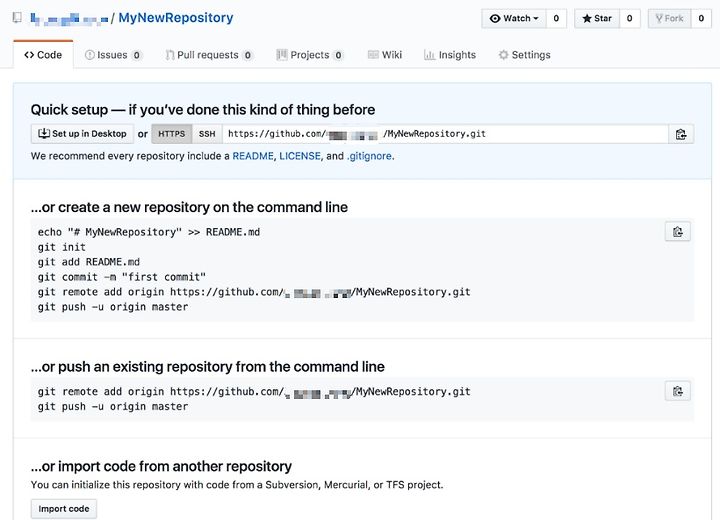Screen dimensions: 720x520
Task: Copy the push existing repository commands
Action: (x=678, y=391)
